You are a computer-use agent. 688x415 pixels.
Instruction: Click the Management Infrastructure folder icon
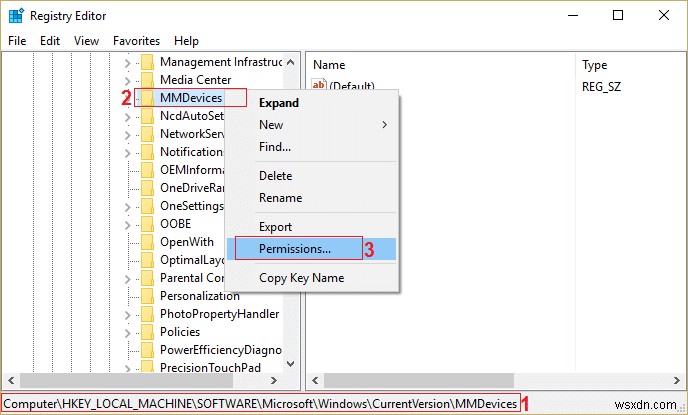(147, 62)
